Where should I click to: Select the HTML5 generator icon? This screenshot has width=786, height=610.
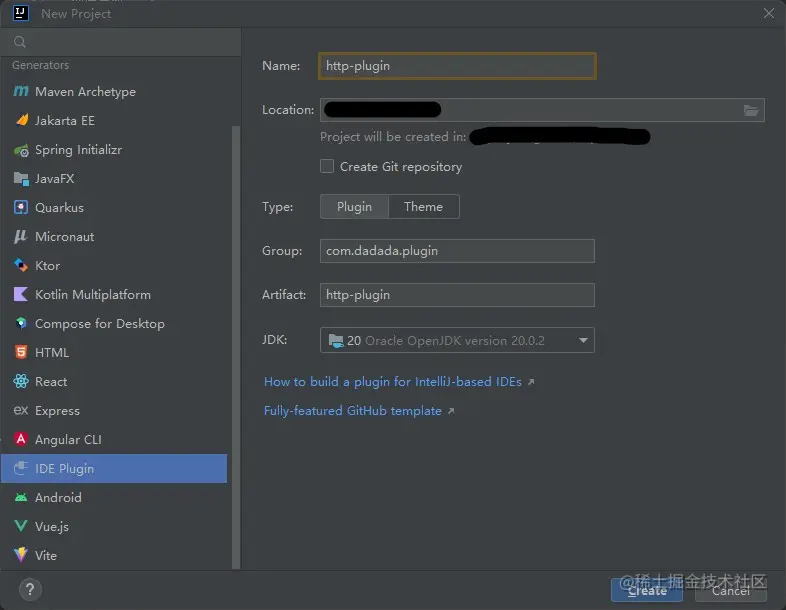[x=21, y=352]
